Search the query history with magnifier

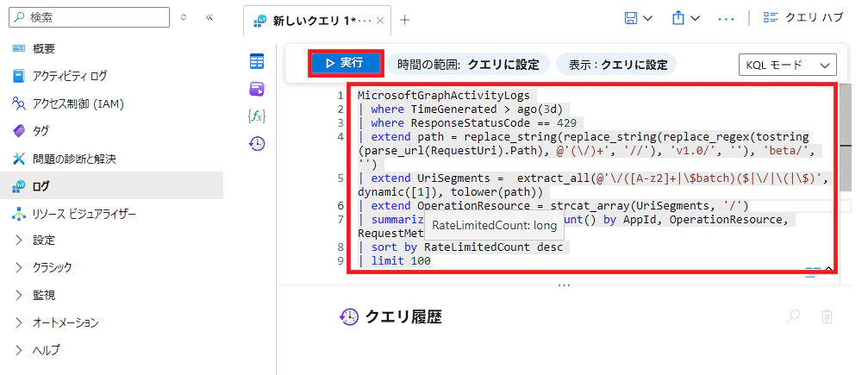pyautogui.click(x=793, y=317)
